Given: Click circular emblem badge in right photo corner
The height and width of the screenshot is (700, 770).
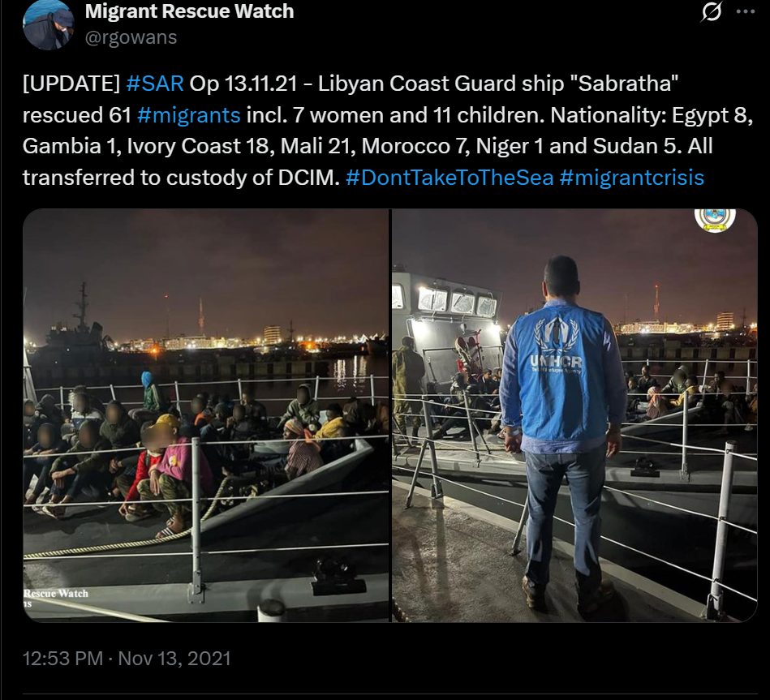Looking at the screenshot, I should pyautogui.click(x=715, y=220).
